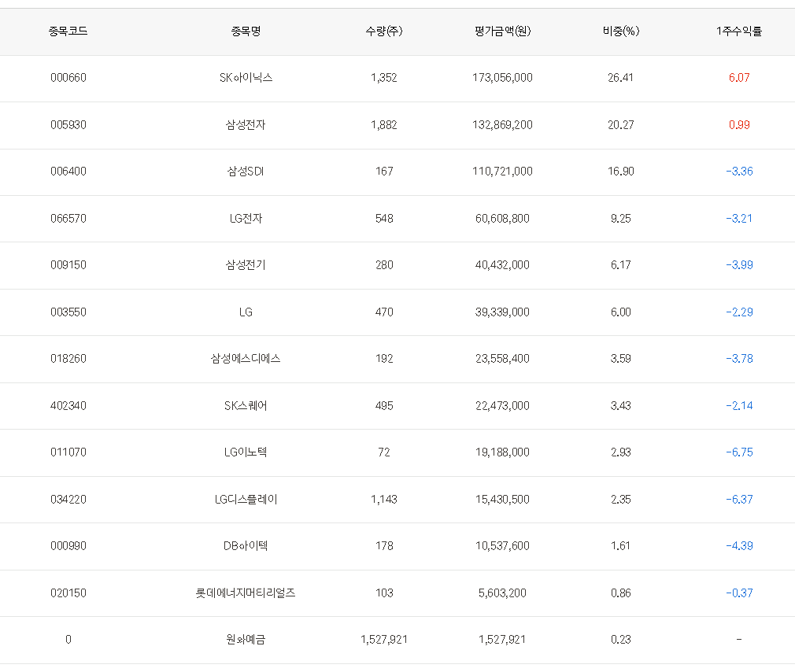Click the -6.75 weekly return
Viewport: 795px width, 672px height.
tap(739, 452)
